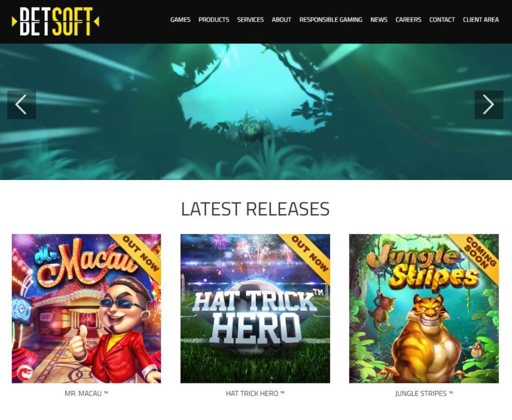Click the jungle hero banner image
Screen dimensions: 512x420
tap(256, 111)
